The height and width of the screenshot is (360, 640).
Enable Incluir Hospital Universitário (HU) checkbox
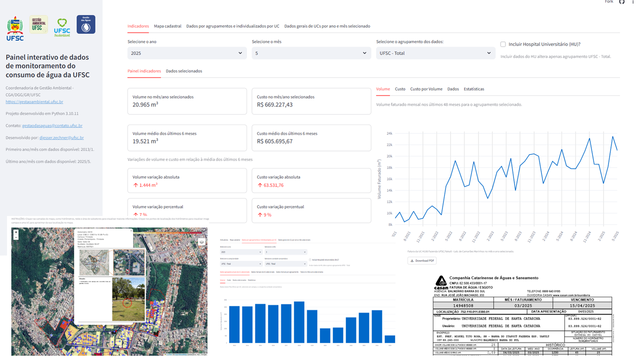pos(503,44)
